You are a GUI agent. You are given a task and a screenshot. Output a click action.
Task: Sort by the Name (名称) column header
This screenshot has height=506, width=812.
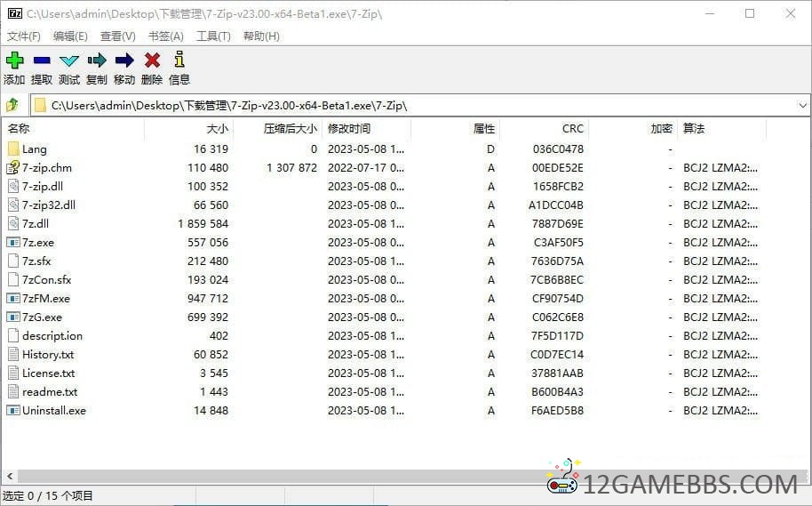click(73, 129)
